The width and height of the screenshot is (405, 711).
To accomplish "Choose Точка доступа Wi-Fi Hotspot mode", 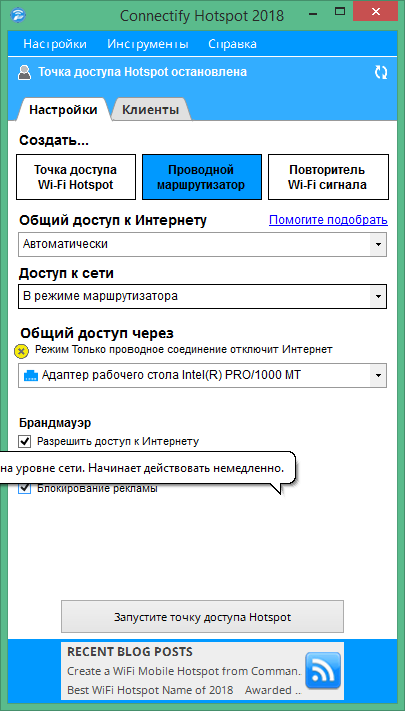I will (x=76, y=177).
